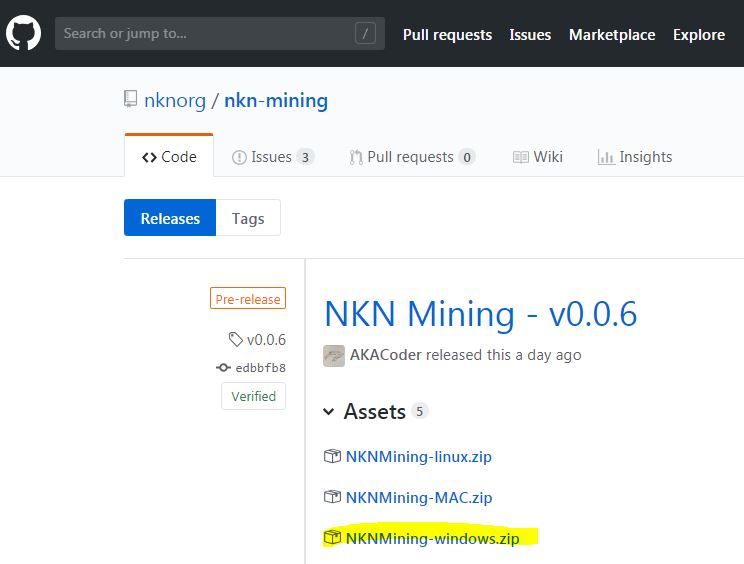
Task: Open Issues in top navigation bar
Action: pos(530,34)
